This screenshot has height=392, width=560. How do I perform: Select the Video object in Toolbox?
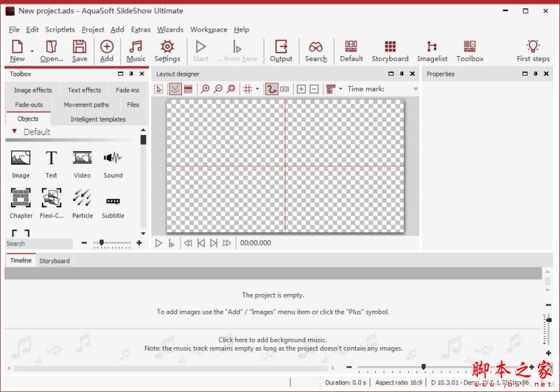coord(82,164)
